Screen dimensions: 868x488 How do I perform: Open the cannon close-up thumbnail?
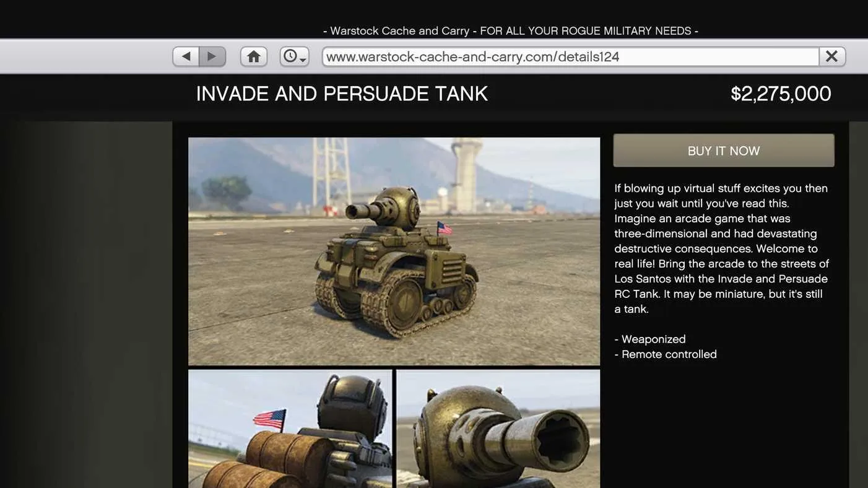pyautogui.click(x=498, y=429)
